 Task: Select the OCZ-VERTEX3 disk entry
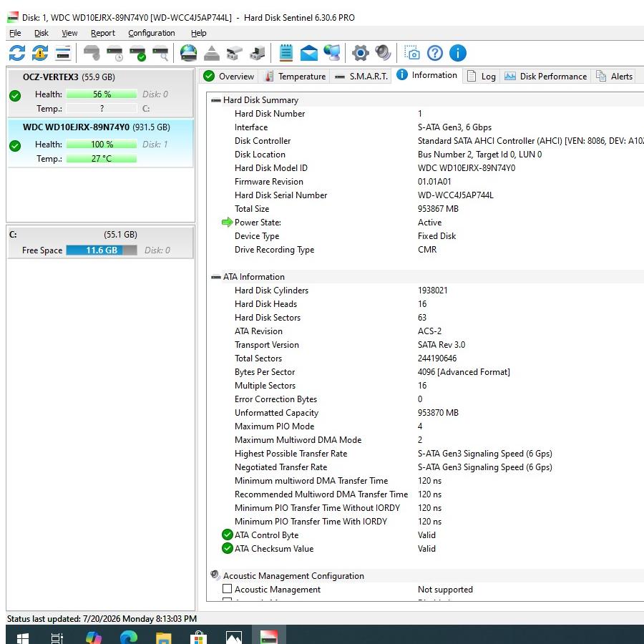(x=100, y=93)
